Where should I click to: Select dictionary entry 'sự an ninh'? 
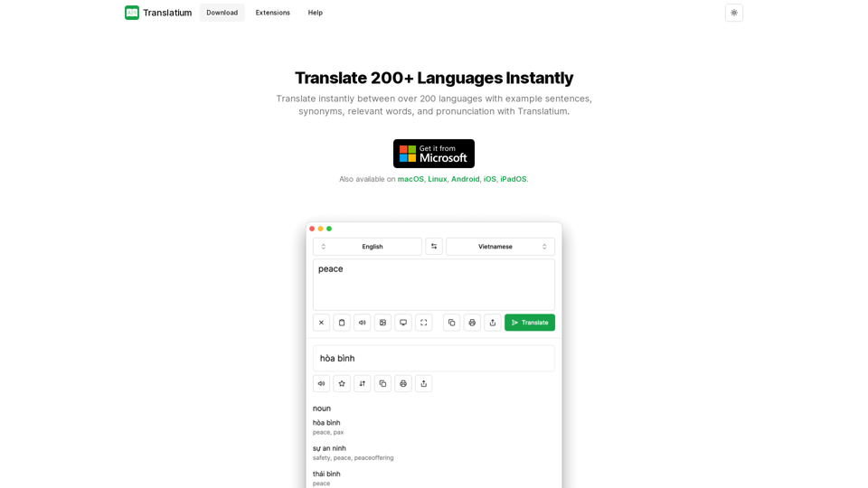(x=329, y=448)
